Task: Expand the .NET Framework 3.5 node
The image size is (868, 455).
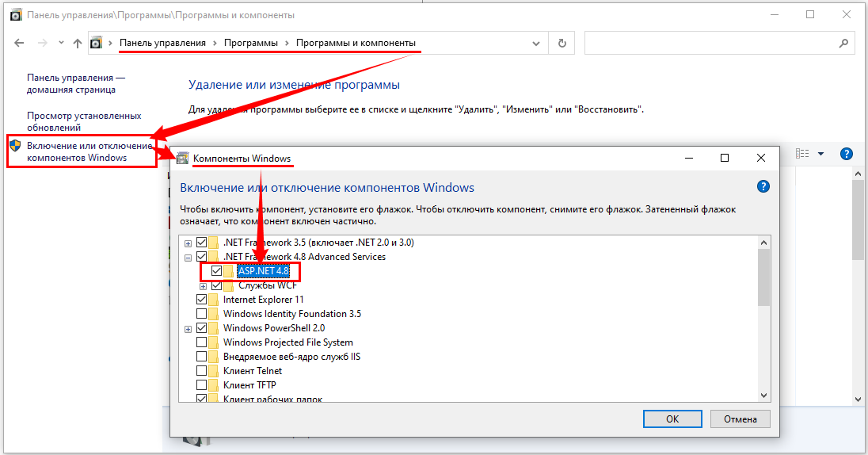Action: click(188, 243)
